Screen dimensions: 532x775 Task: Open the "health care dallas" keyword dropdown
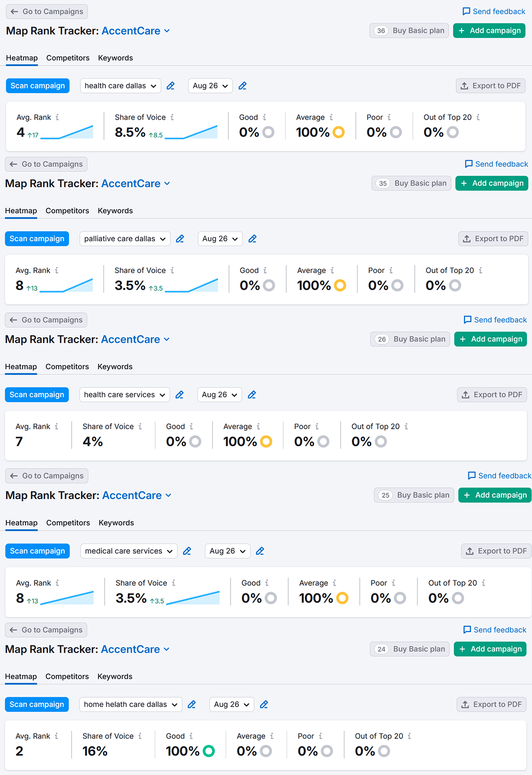click(x=120, y=86)
